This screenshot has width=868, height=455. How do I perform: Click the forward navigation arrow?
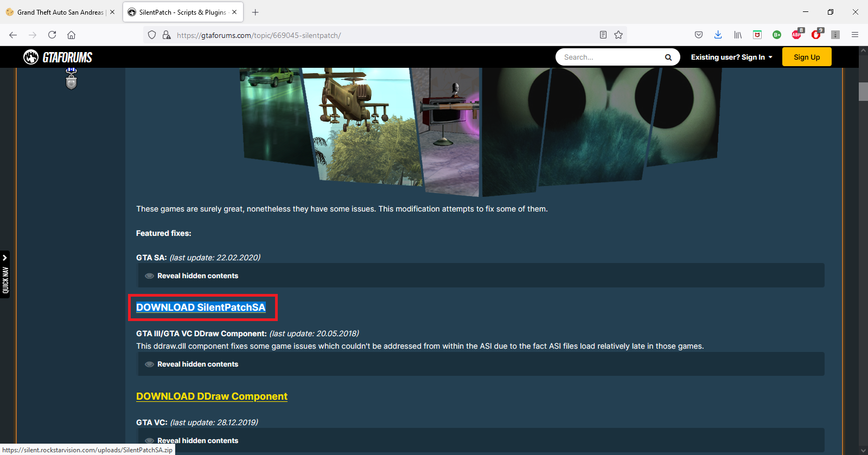click(33, 35)
